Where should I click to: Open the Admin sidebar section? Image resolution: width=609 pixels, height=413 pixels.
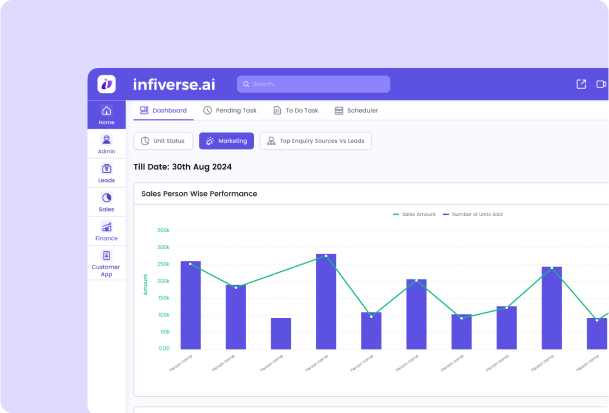coord(107,143)
